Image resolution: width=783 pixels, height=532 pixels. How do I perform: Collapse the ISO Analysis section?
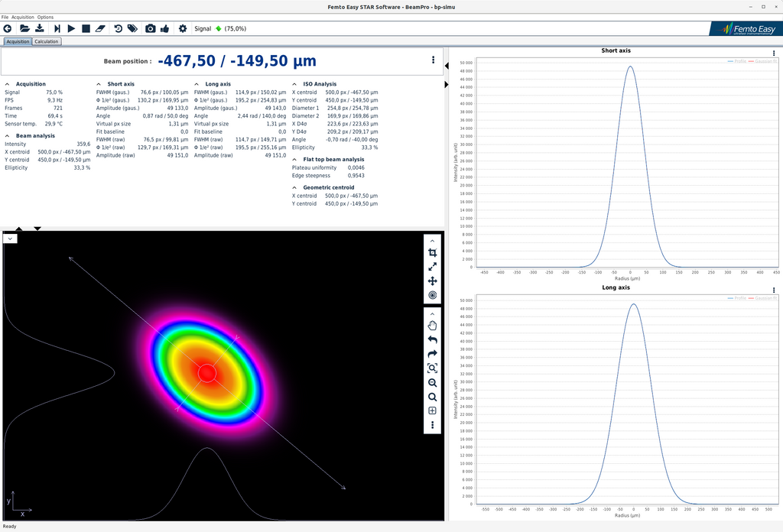(296, 84)
